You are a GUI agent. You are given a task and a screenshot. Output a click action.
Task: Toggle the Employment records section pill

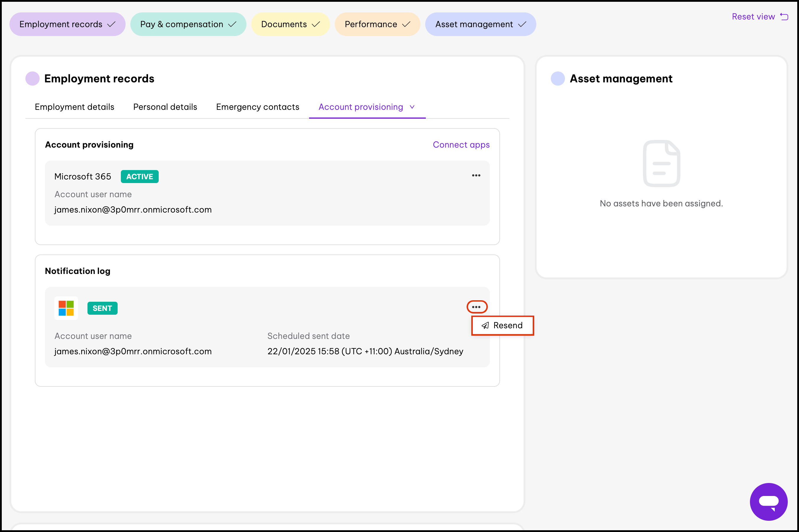[x=67, y=25]
